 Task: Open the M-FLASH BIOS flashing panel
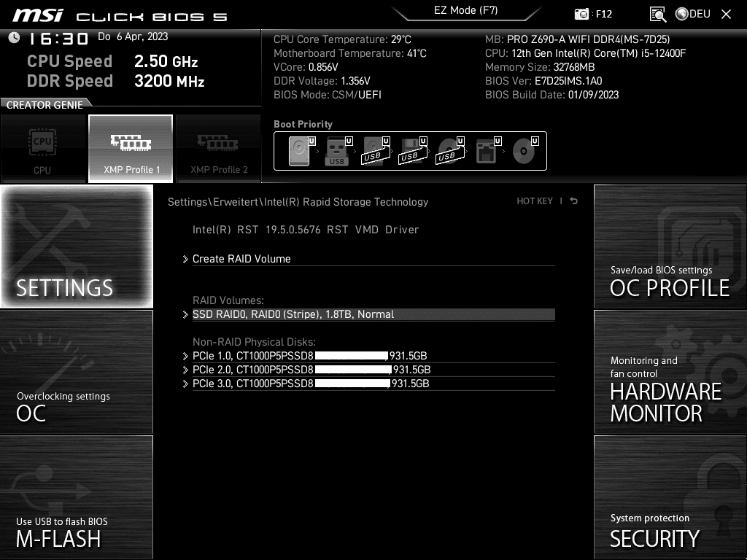77,497
